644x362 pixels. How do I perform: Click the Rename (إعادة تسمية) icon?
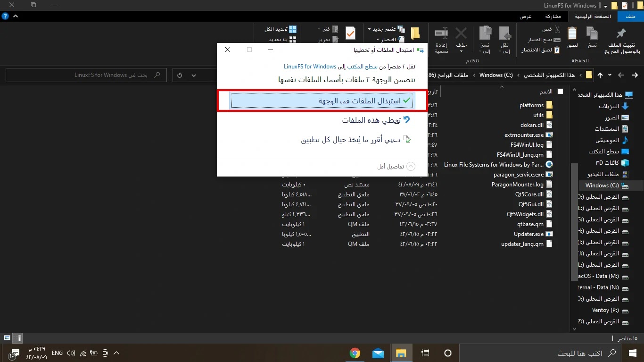point(441,34)
